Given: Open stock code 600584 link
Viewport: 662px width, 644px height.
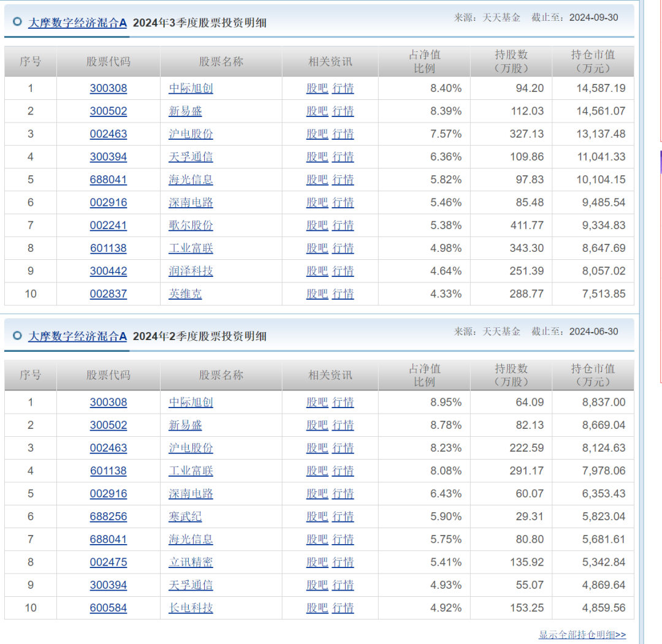Looking at the screenshot, I should [108, 607].
